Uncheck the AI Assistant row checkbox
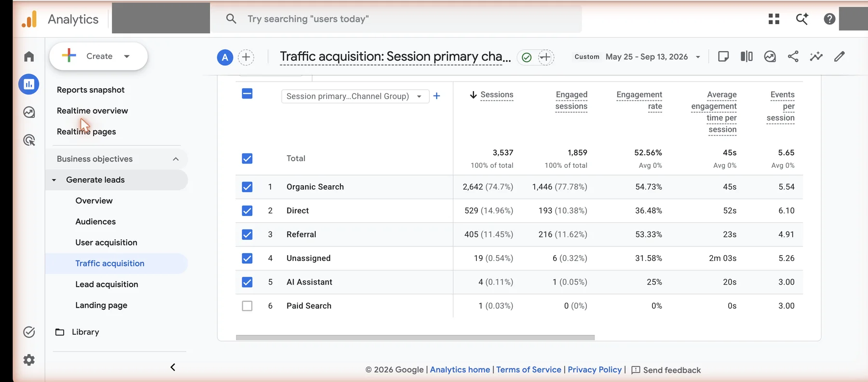The height and width of the screenshot is (382, 868). pyautogui.click(x=247, y=282)
